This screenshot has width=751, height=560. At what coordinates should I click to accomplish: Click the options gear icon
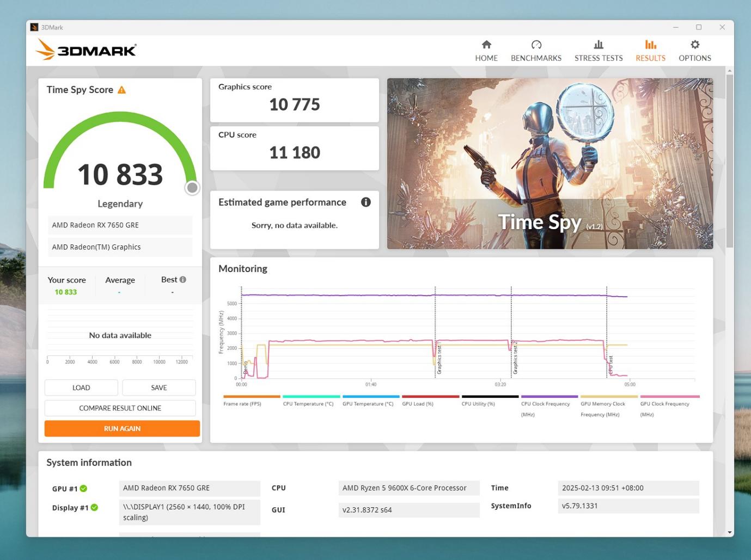pos(695,44)
